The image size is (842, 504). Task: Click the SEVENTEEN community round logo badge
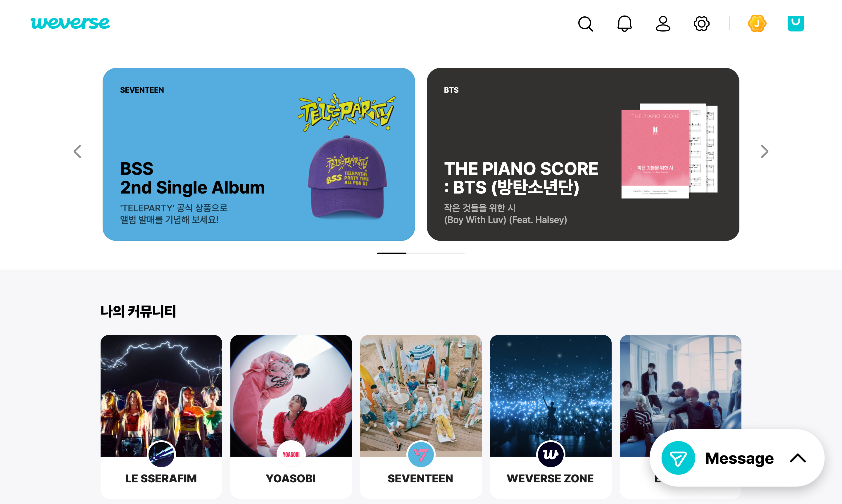click(421, 454)
